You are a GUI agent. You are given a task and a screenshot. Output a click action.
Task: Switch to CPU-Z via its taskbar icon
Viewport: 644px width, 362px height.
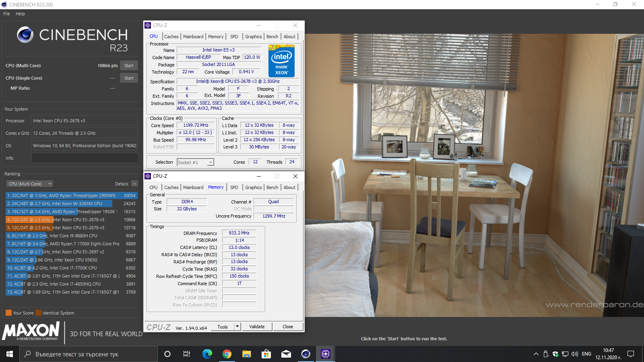pyautogui.click(x=325, y=354)
